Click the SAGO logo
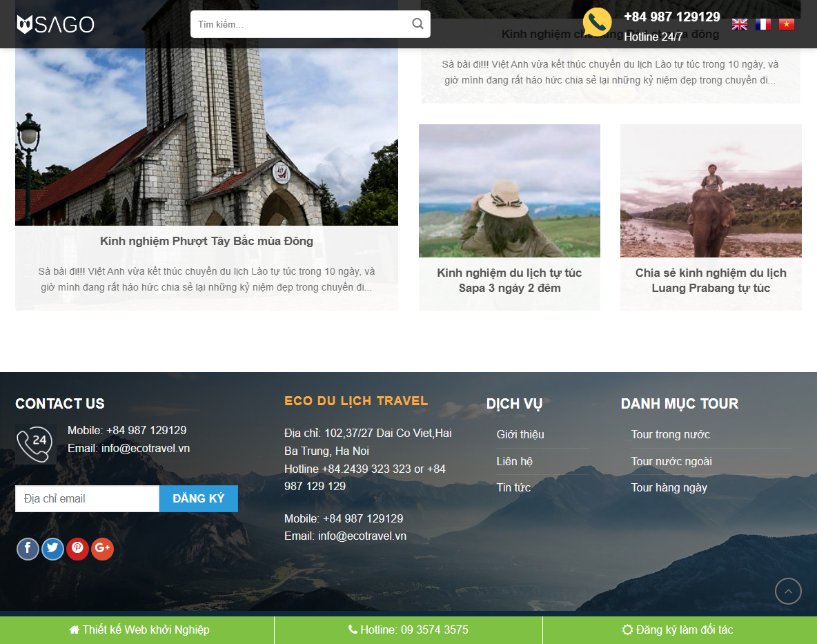The width and height of the screenshot is (817, 644). click(x=56, y=23)
